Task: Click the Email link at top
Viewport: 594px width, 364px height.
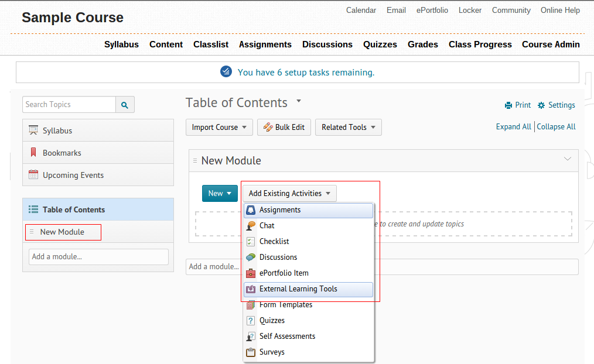Action: pos(396,10)
